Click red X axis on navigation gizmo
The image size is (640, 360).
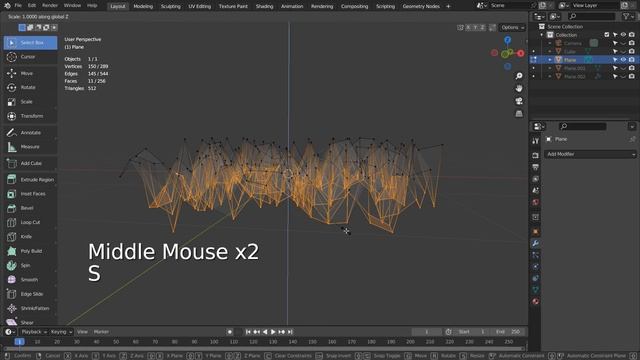520,53
